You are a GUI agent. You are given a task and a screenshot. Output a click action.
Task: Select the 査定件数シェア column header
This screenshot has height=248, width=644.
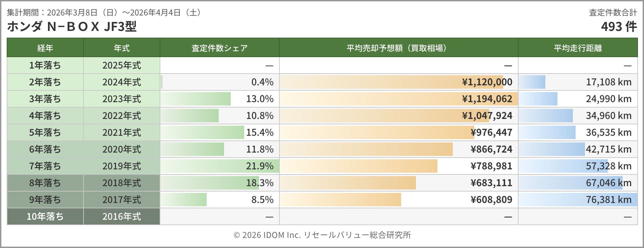(219, 48)
